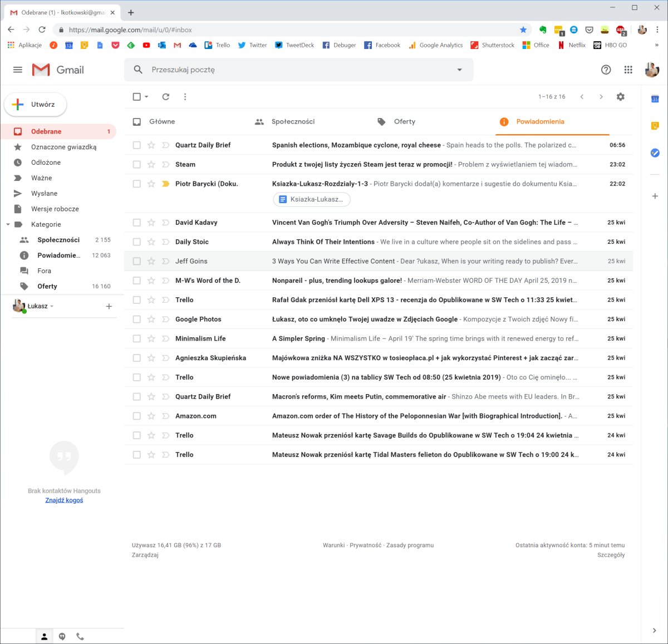Viewport: 668px width, 644px height.
Task: Open the select dropdown arrow beside checkbox
Action: tap(146, 97)
